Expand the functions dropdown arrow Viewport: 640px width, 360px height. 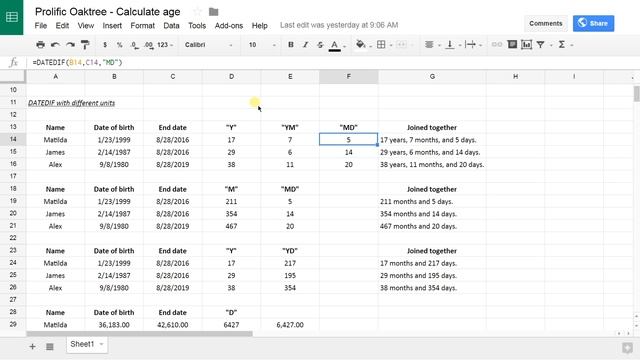click(572, 45)
